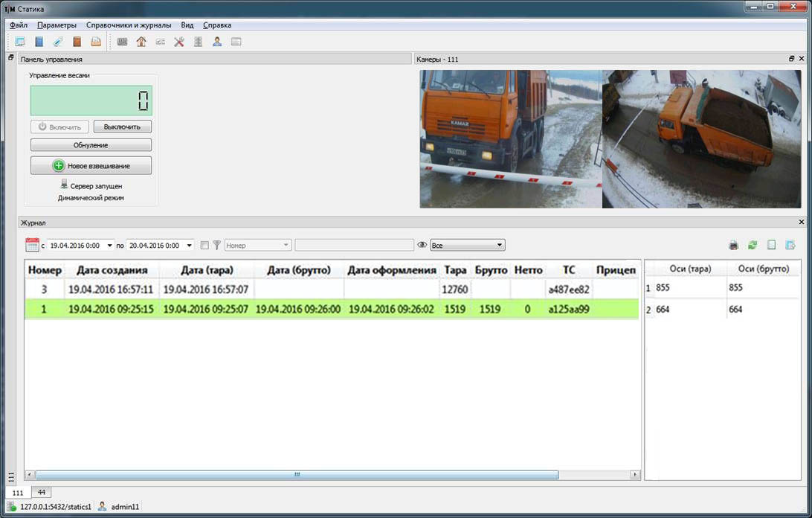Viewport: 812px width, 518px height.
Task: Click the export icon at journal's right edge
Action: coord(791,245)
